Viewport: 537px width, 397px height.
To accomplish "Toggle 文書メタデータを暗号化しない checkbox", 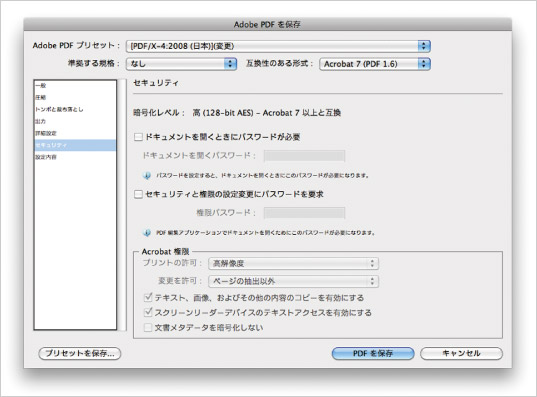I will pos(148,327).
